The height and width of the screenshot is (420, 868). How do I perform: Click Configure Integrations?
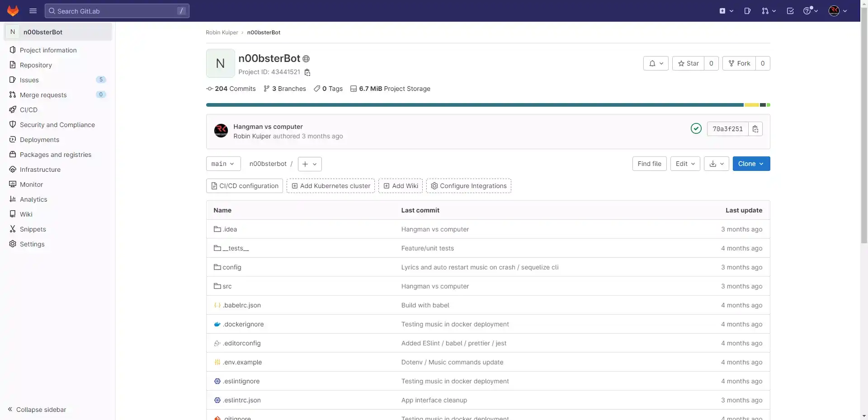click(469, 186)
